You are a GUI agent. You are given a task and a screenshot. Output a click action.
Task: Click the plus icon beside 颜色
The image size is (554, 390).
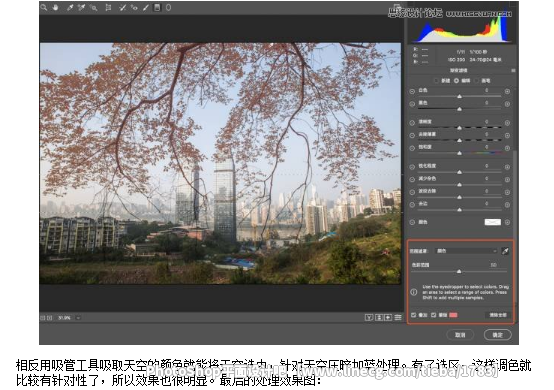click(507, 223)
